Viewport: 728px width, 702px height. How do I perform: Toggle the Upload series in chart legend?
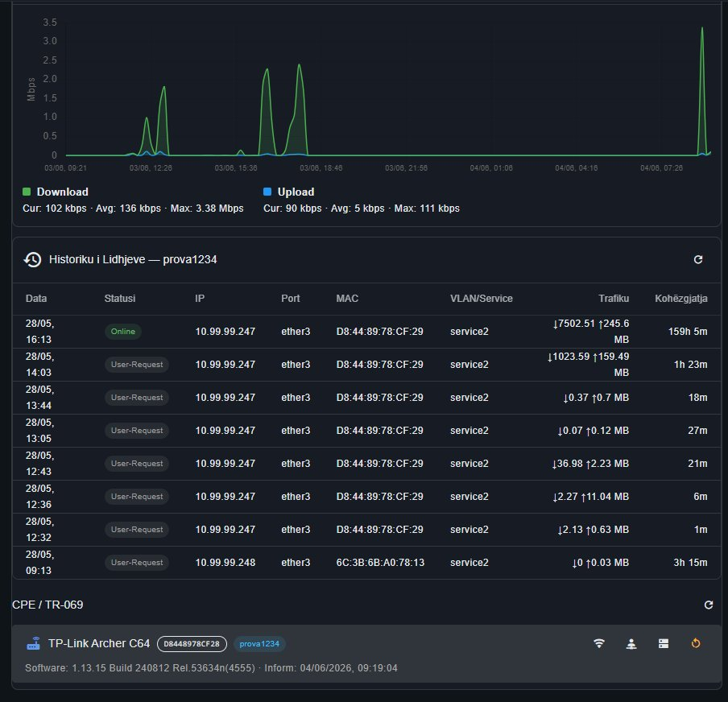(x=289, y=192)
